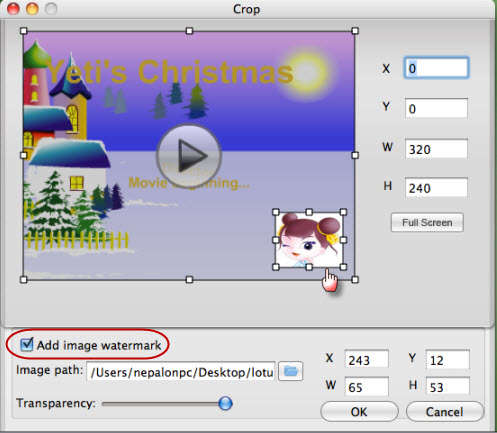Click the crop frame top-right corner handle
Viewport: 497px width, 433px height.
pos(355,31)
